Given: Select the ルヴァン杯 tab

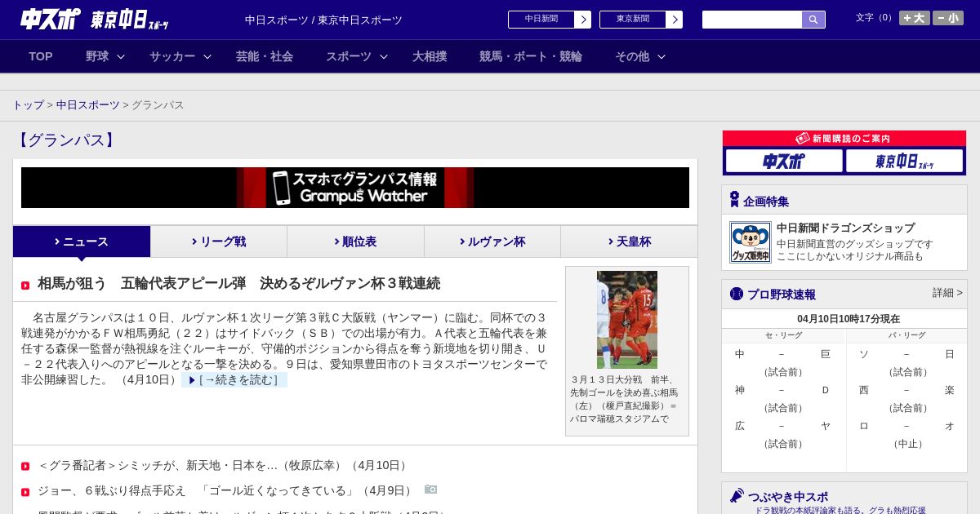Looking at the screenshot, I should pyautogui.click(x=492, y=241).
